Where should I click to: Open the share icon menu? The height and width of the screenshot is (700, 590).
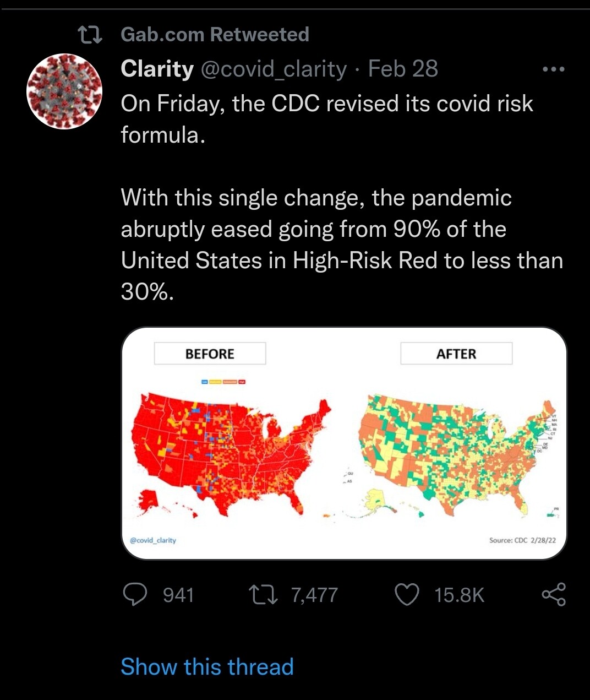click(554, 594)
